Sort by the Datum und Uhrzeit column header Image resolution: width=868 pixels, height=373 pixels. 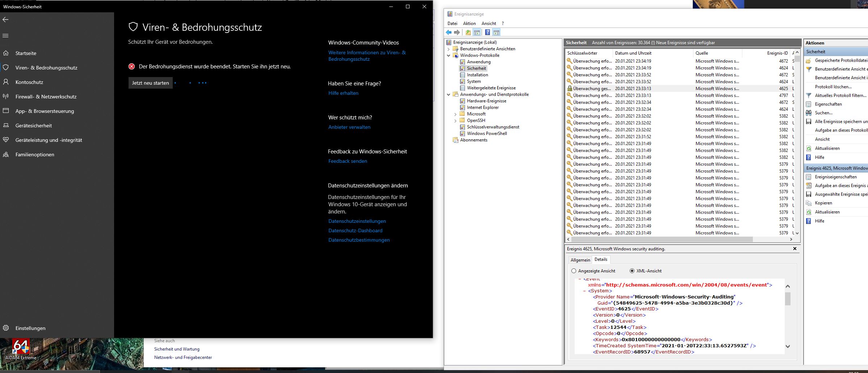coord(653,53)
